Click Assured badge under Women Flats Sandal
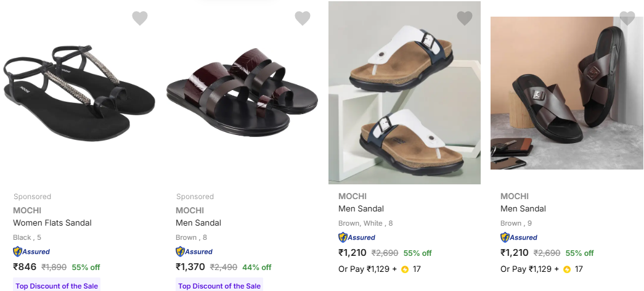 (31, 252)
